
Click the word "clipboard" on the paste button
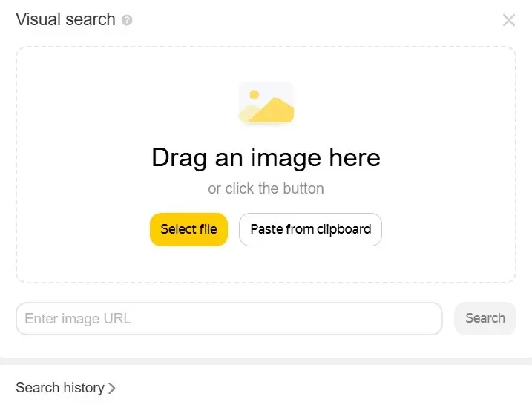click(343, 229)
